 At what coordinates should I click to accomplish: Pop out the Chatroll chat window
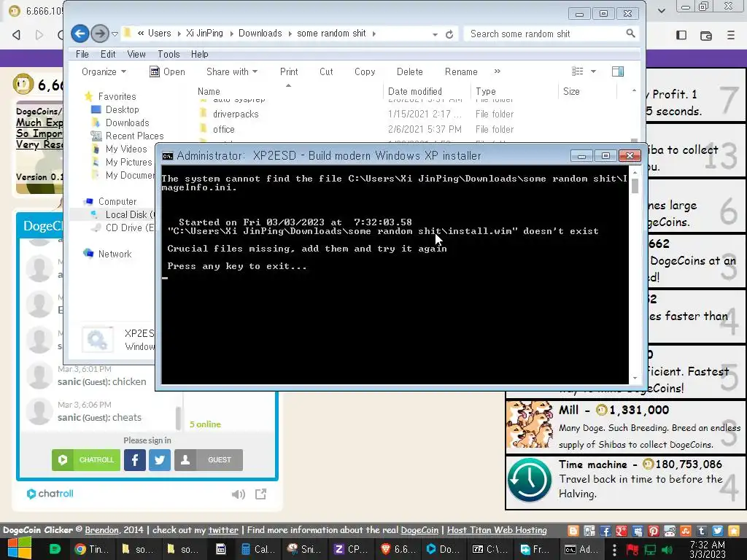click(260, 494)
